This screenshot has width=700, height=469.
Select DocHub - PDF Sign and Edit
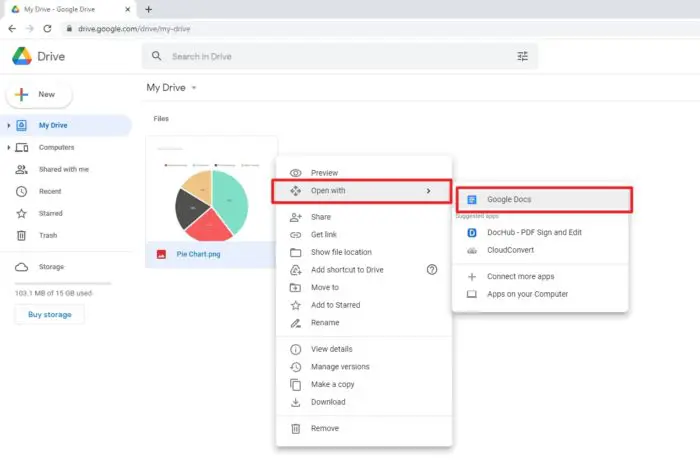[x=540, y=232]
